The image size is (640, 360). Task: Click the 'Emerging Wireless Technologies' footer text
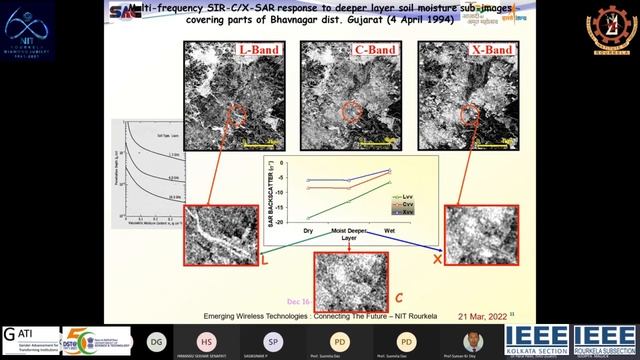tap(320, 316)
